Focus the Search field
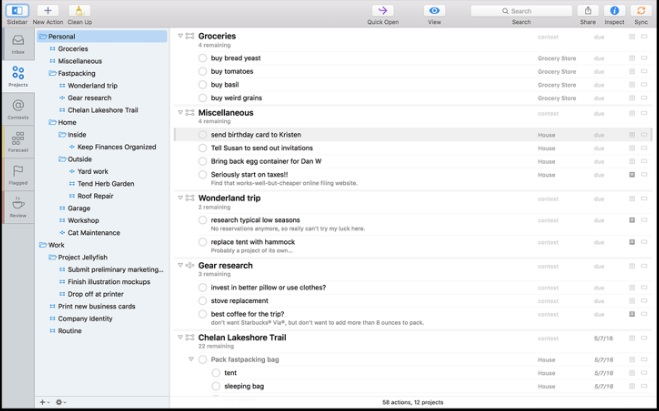Viewport: 659px width, 411px height. tap(521, 11)
